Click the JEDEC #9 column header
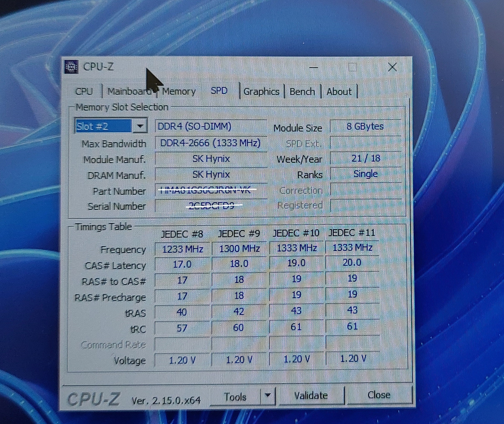This screenshot has height=424, width=504. [x=239, y=234]
